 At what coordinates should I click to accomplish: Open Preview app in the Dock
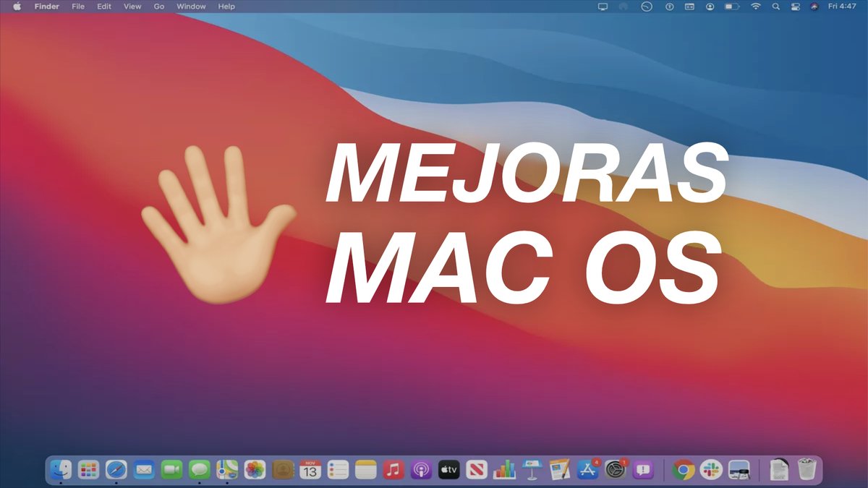pyautogui.click(x=739, y=470)
